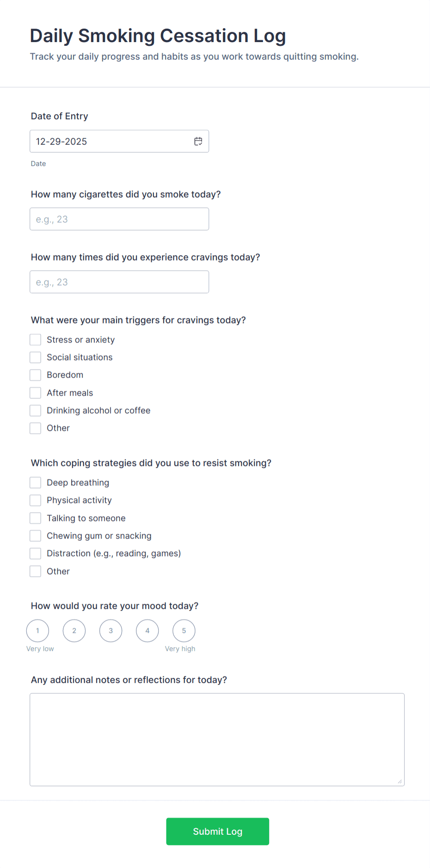Check the Distraction coping strategy
Image resolution: width=430 pixels, height=868 pixels.
(35, 553)
